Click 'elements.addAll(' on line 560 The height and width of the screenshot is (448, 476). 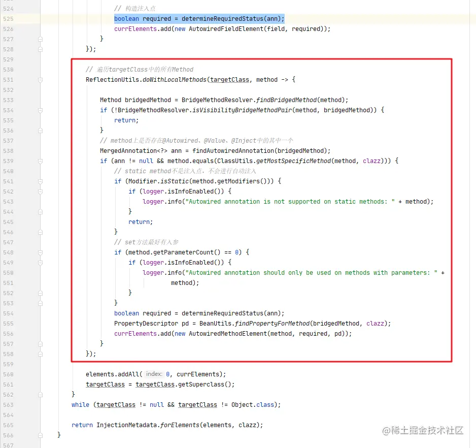point(114,374)
